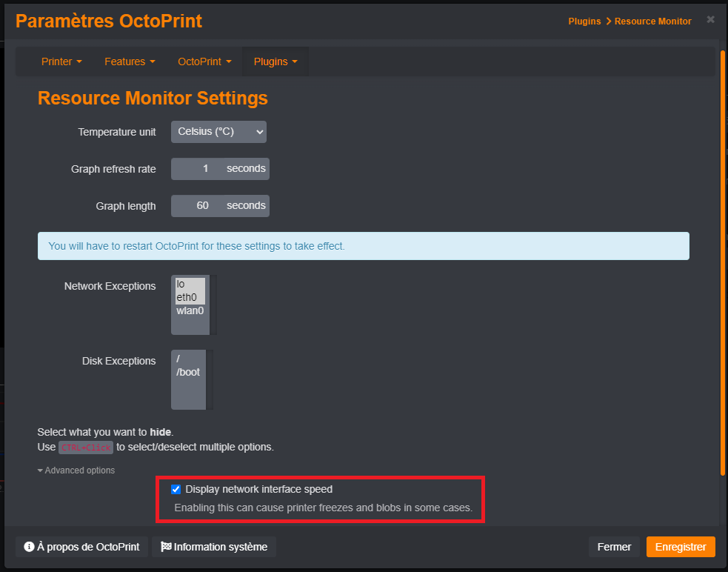Click the Resource Monitor Settings heading
Image resolution: width=728 pixels, height=572 pixels.
(x=153, y=98)
